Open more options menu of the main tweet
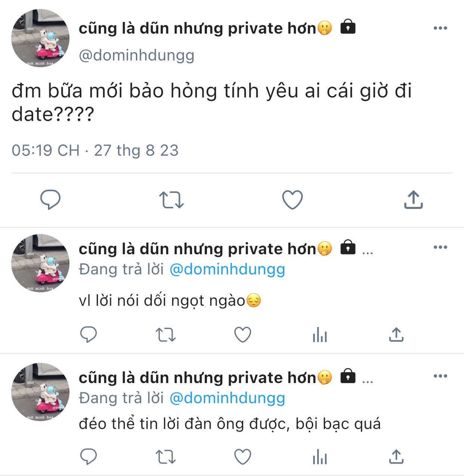464x476 pixels. pyautogui.click(x=440, y=28)
